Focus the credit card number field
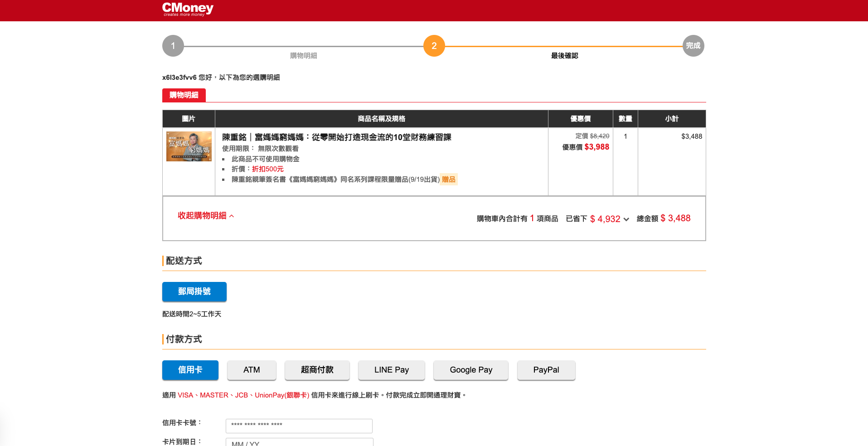 [299, 426]
